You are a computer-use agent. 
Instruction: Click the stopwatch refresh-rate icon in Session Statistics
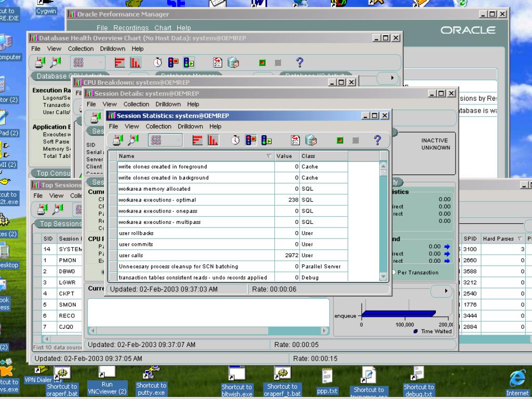tap(235, 140)
